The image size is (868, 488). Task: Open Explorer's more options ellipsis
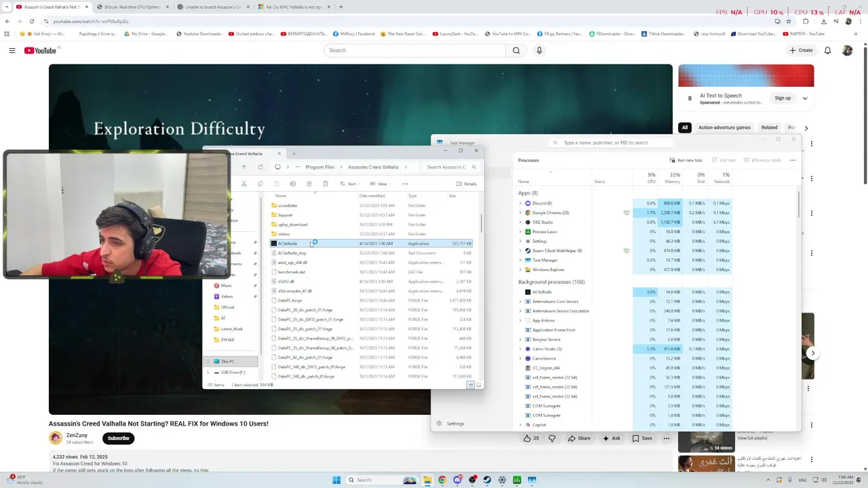405,184
